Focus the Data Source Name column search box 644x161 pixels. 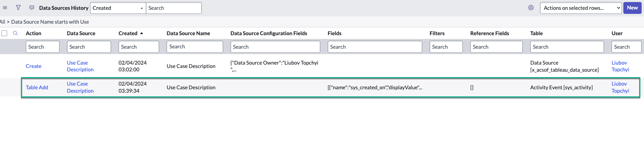(195, 47)
